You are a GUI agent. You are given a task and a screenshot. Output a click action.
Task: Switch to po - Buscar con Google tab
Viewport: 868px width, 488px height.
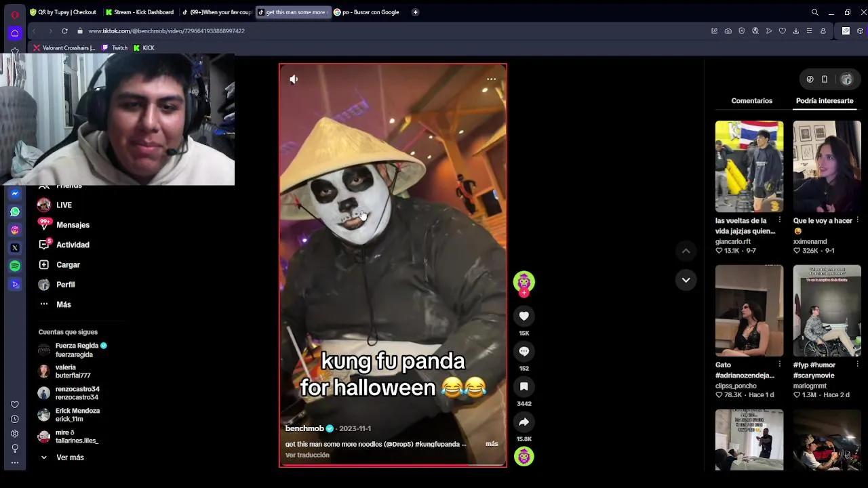click(368, 12)
